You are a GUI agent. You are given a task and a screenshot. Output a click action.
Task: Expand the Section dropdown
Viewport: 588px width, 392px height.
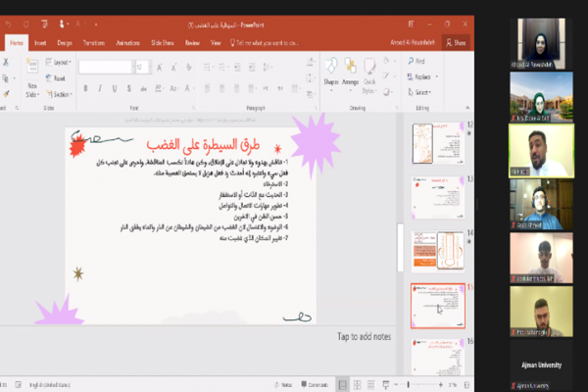click(60, 94)
